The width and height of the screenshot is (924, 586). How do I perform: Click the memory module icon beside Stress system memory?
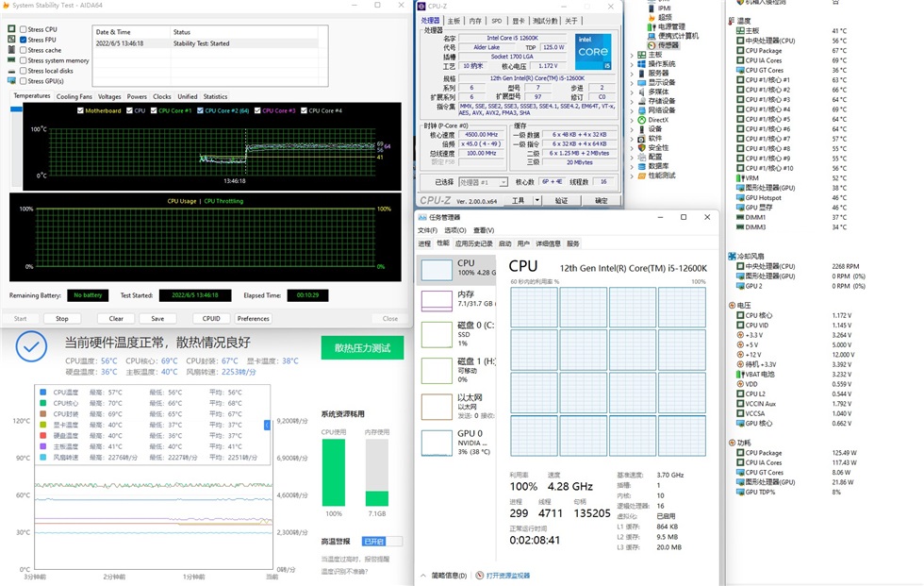coord(11,60)
